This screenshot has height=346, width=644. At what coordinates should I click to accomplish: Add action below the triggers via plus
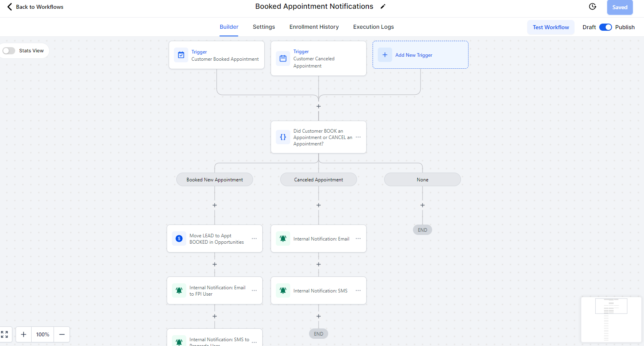click(x=319, y=106)
